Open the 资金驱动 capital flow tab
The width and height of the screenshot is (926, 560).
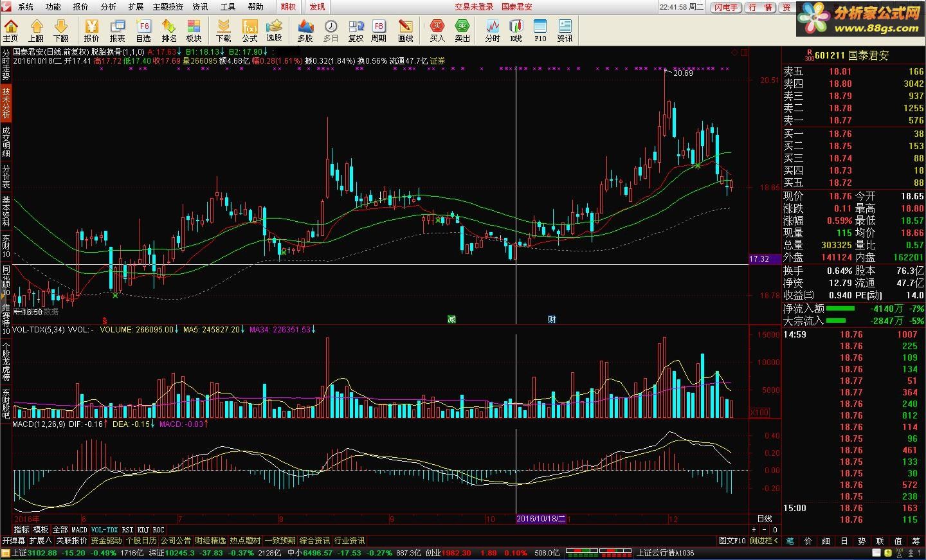click(106, 541)
